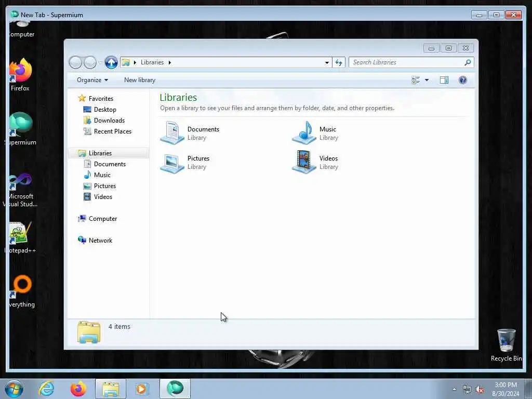Screen dimensions: 532x399
Task: Select Everything desktop shortcut
Action: [22, 292]
